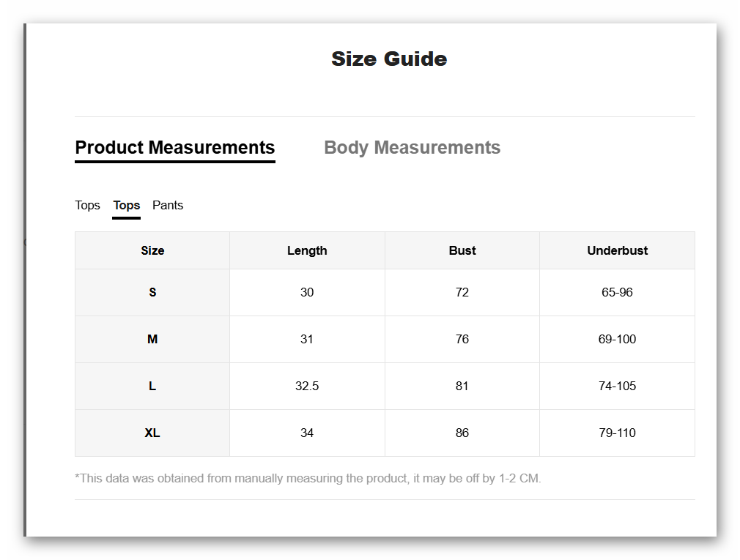The height and width of the screenshot is (560, 740).
Task: Select the S size row label
Action: pyautogui.click(x=152, y=292)
